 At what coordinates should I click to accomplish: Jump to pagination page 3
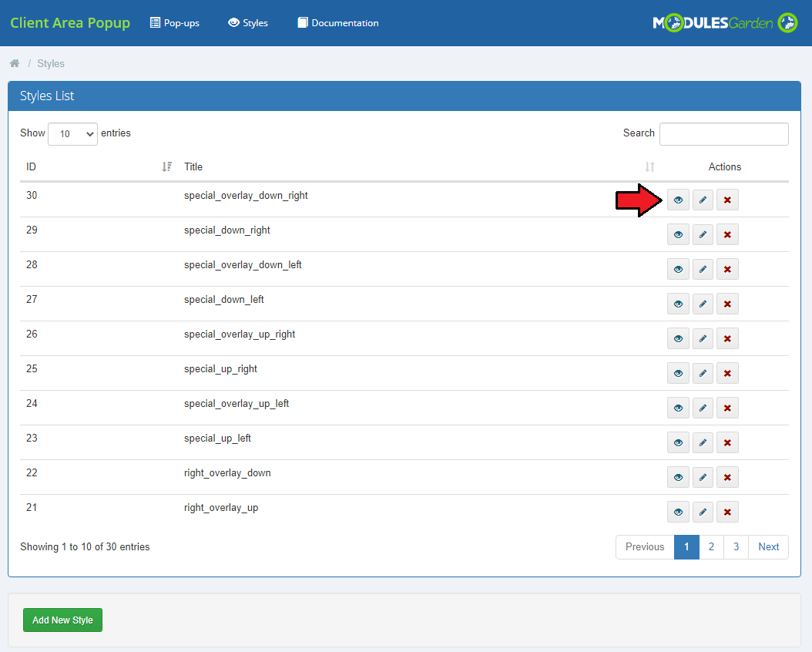(x=736, y=547)
